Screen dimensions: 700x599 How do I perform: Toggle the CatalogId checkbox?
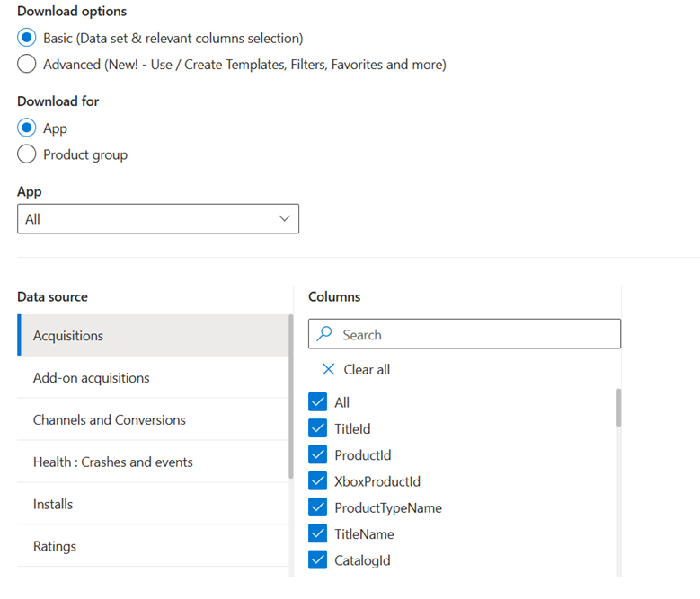[x=317, y=560]
